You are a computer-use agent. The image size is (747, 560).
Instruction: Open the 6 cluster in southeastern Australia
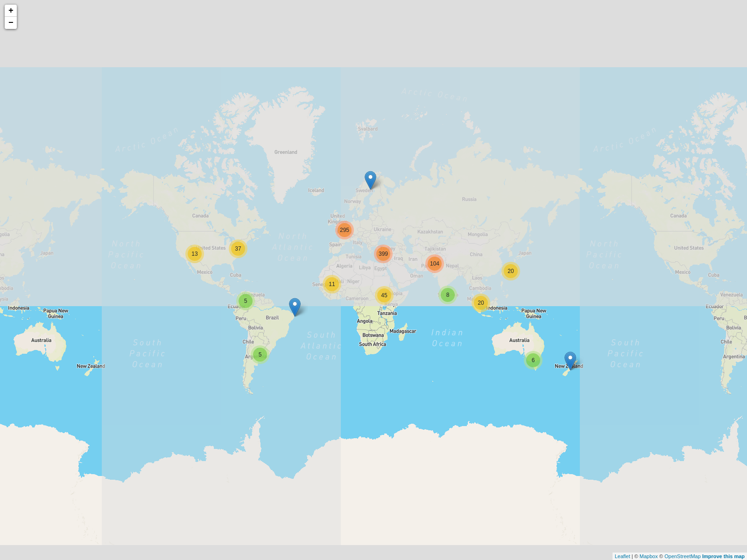point(533,360)
